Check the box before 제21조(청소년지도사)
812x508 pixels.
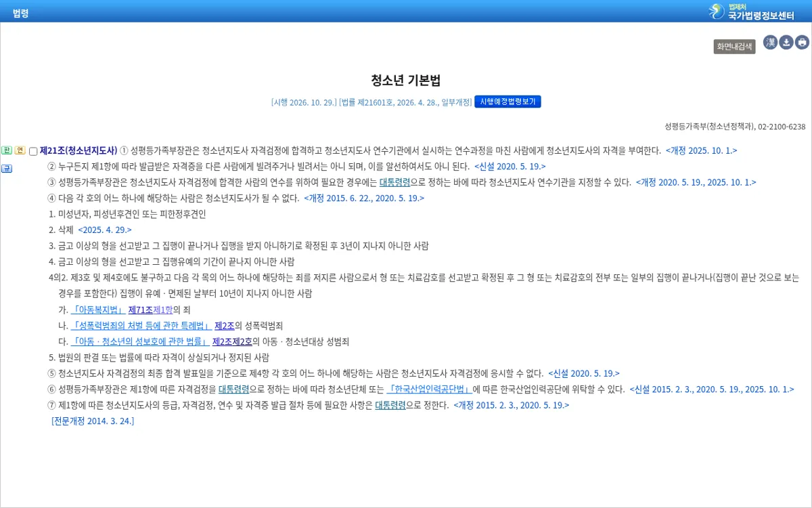click(33, 151)
